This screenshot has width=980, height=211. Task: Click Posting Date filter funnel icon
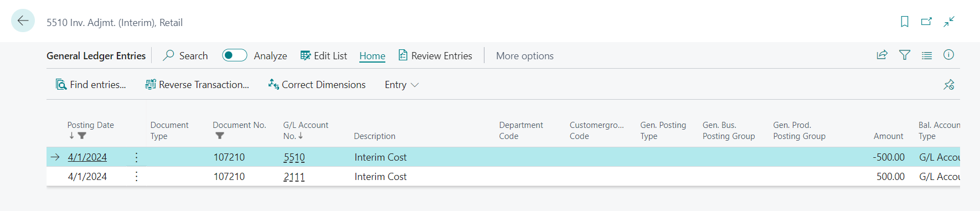82,136
